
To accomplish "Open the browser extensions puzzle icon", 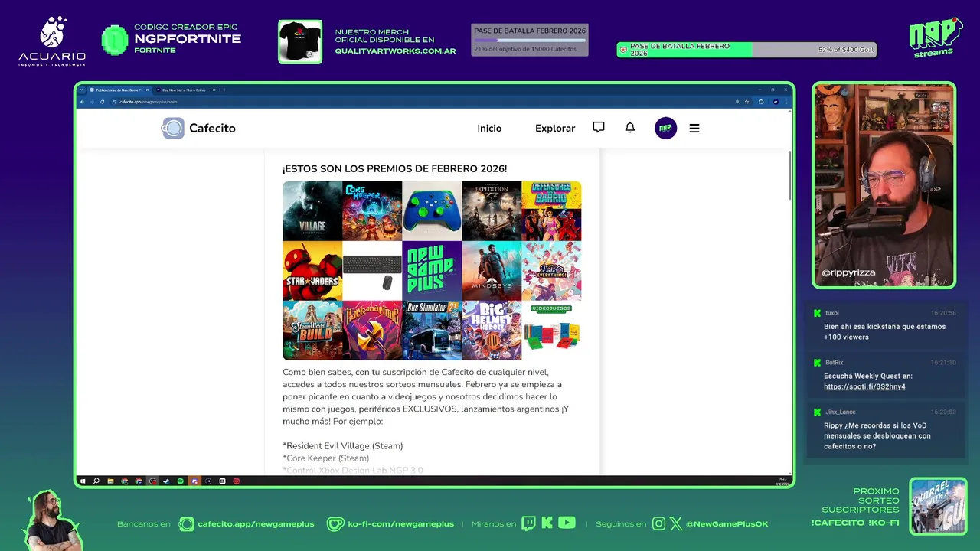I will 761,102.
